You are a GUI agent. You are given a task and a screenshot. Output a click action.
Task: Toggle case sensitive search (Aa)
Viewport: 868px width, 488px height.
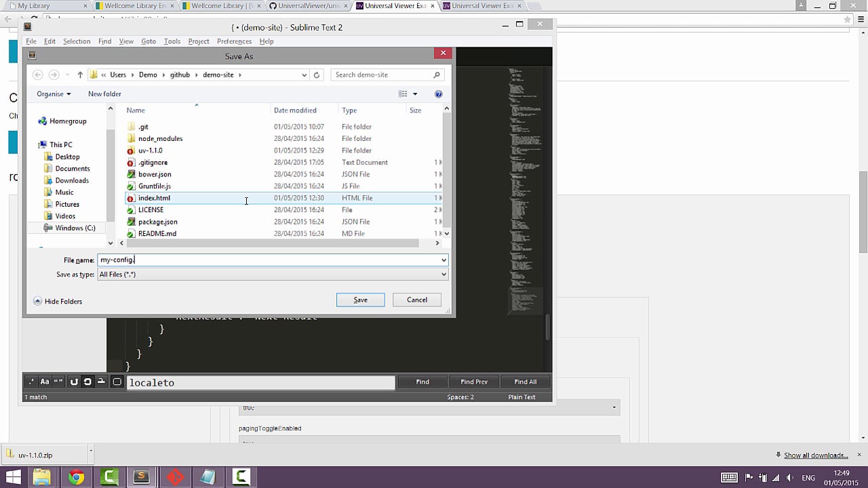45,382
